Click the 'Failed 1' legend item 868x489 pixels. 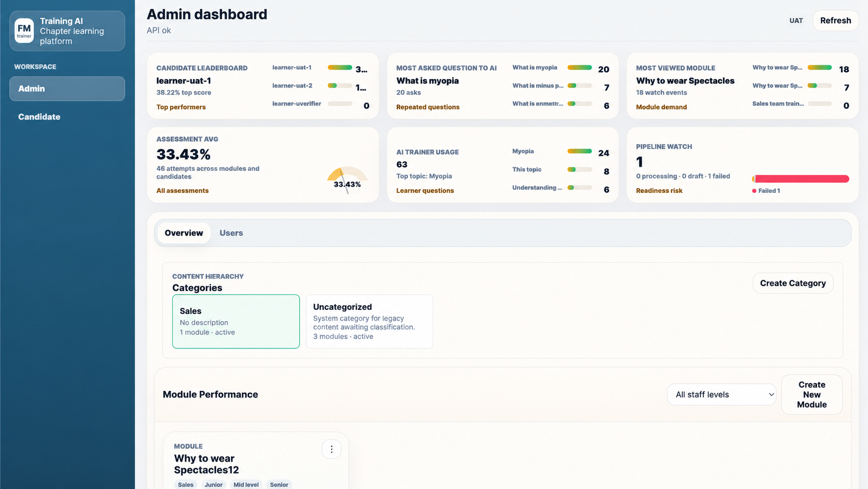pos(766,191)
